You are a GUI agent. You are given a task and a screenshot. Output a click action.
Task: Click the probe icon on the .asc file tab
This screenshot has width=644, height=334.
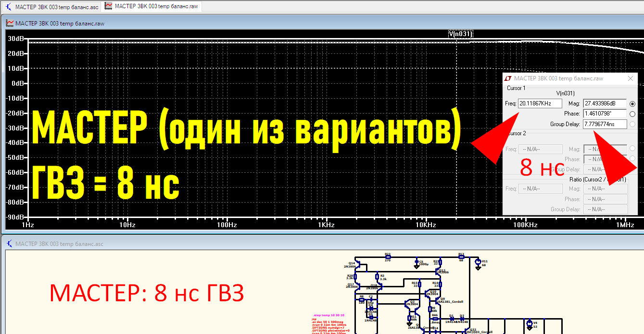[9, 7]
